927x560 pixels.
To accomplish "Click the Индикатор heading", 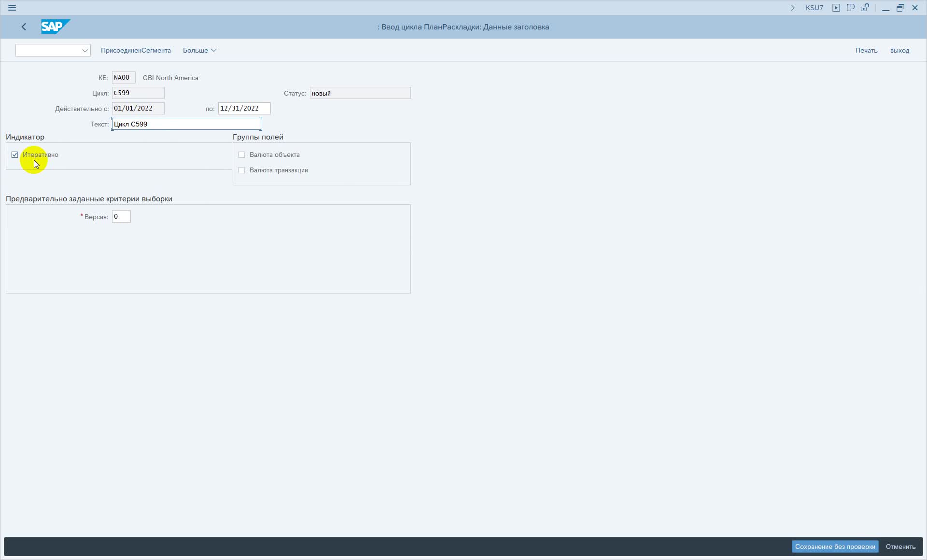I will pos(25,137).
